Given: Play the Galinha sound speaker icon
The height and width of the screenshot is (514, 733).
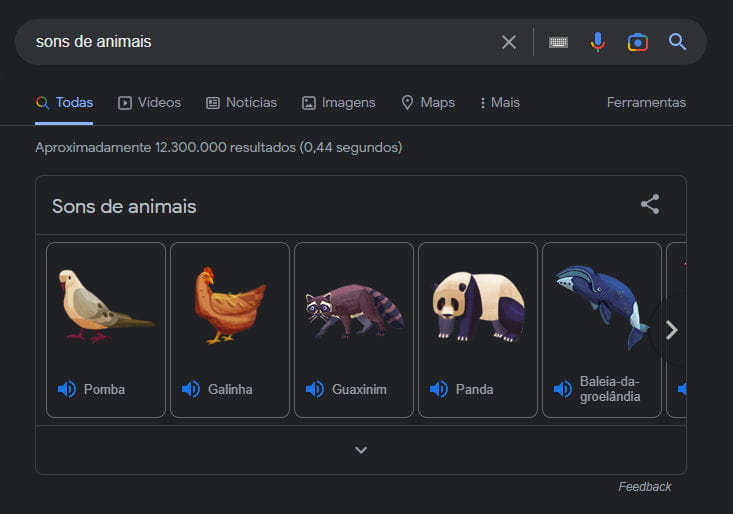Looking at the screenshot, I should (x=191, y=389).
